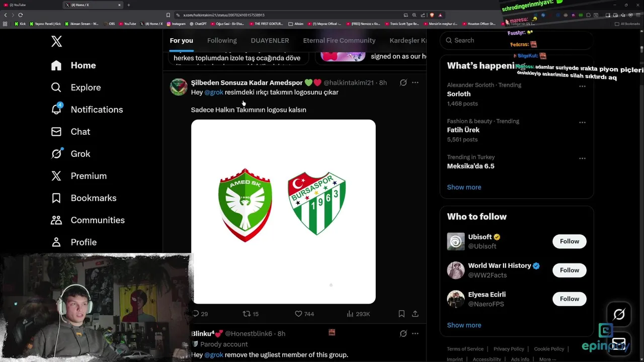Reload the page in the browser

pyautogui.click(x=21, y=15)
